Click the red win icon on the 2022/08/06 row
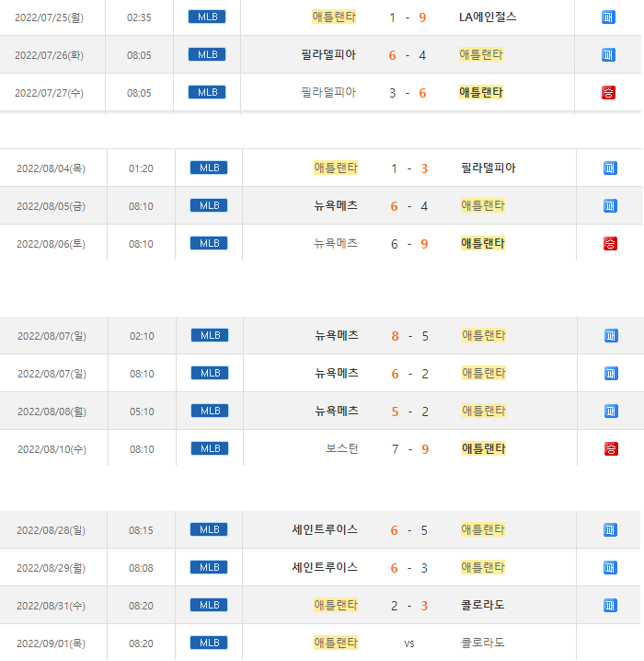644x661 pixels. [610, 243]
